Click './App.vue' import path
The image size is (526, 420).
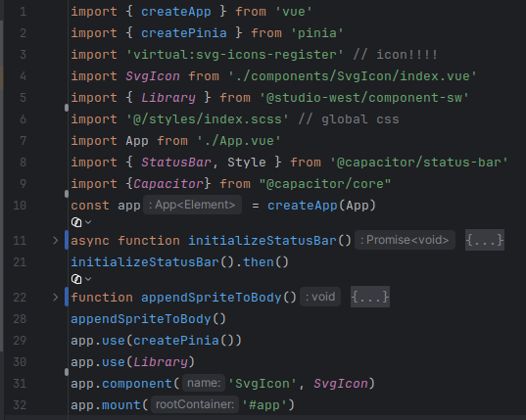(238, 141)
